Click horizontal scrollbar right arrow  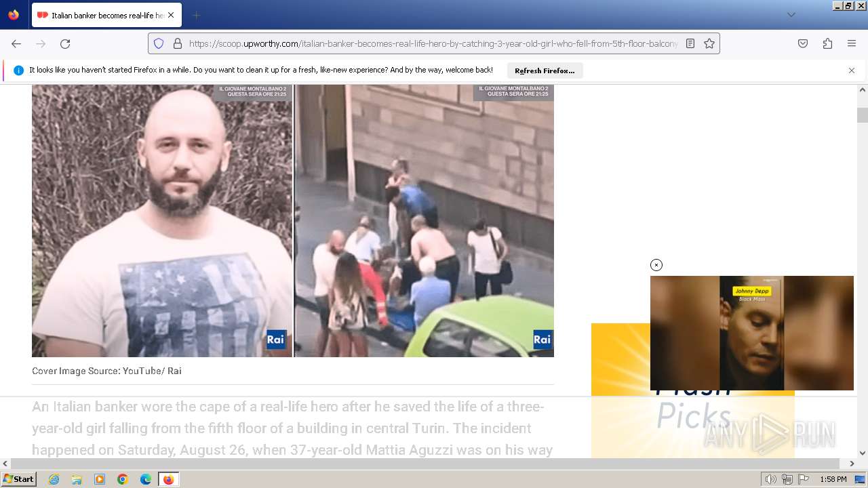(852, 464)
